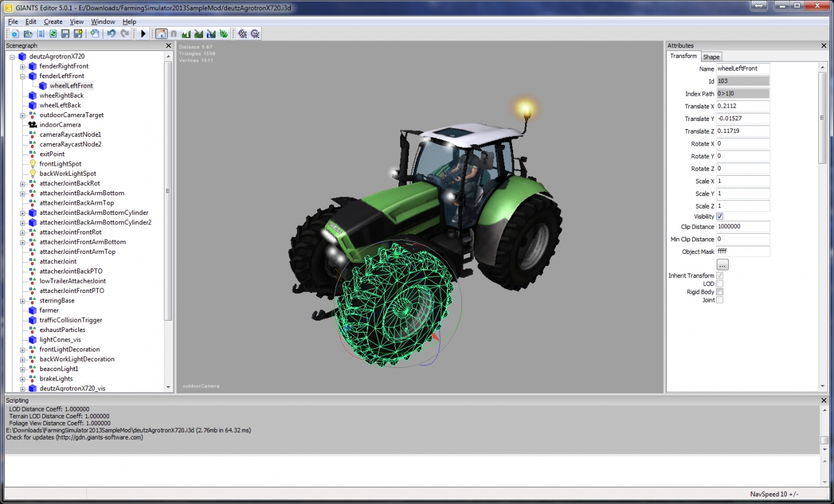Open the File menu
Image resolution: width=834 pixels, height=504 pixels.
13,21
